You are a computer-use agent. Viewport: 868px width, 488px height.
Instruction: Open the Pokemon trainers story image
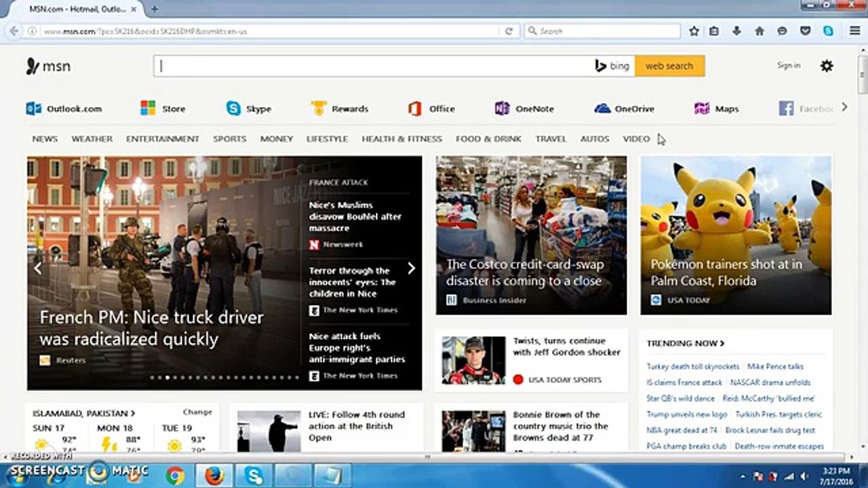point(736,235)
